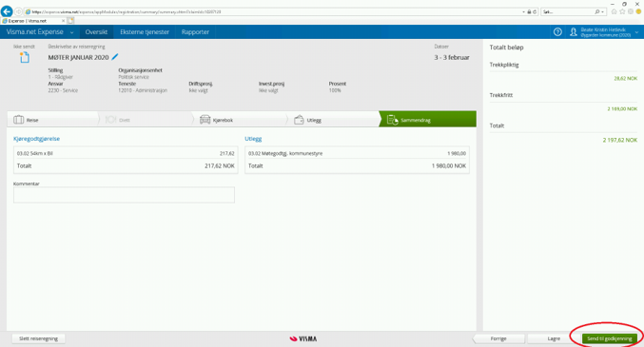Image resolution: width=644 pixels, height=347 pixels.
Task: Select the 03.02 54km x Bil row
Action: click(126, 154)
